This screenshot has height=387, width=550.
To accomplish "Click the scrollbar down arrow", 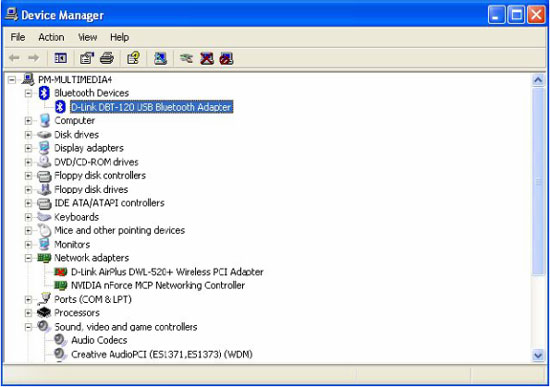I will click(x=538, y=355).
